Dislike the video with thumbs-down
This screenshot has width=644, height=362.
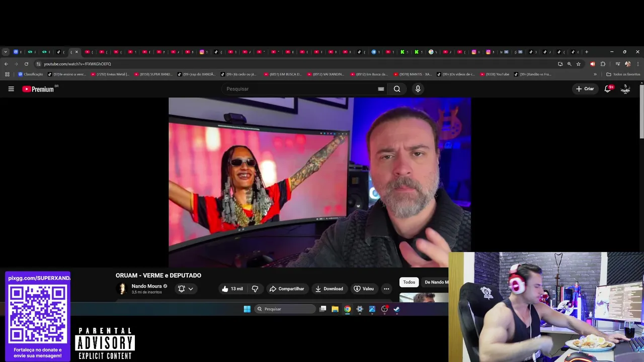click(255, 289)
